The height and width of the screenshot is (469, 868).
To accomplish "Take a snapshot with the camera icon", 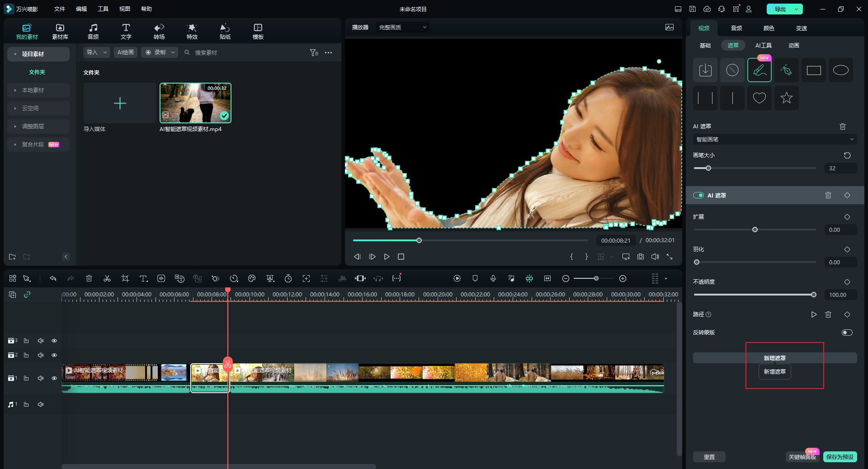I will [x=641, y=257].
